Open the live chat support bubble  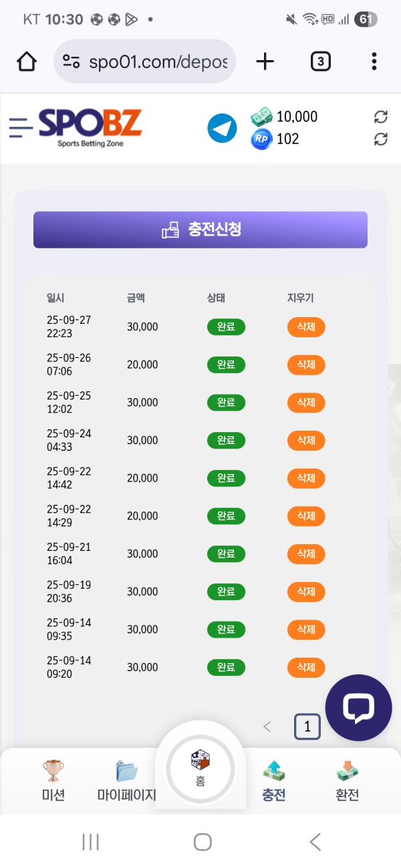[358, 708]
